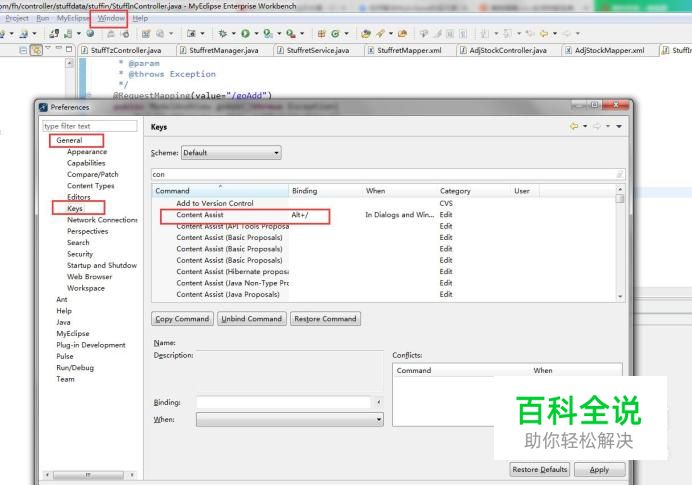Sort by the Category column header
The height and width of the screenshot is (485, 692).
473,191
